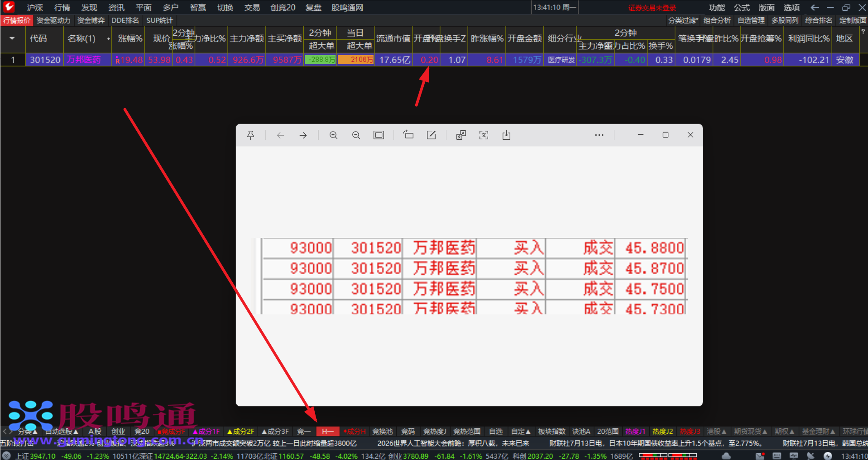
Task: Open the edit image tool in viewer
Action: [432, 135]
